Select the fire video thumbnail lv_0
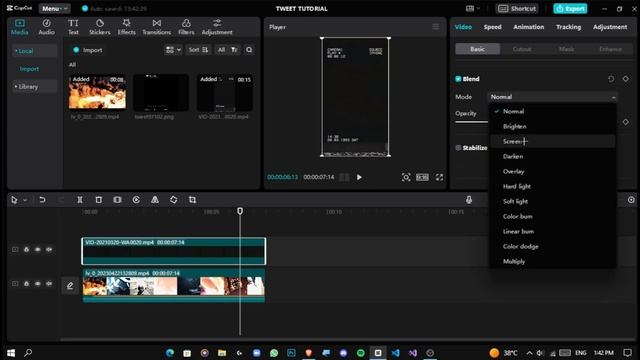The height and width of the screenshot is (360, 640). (97, 92)
